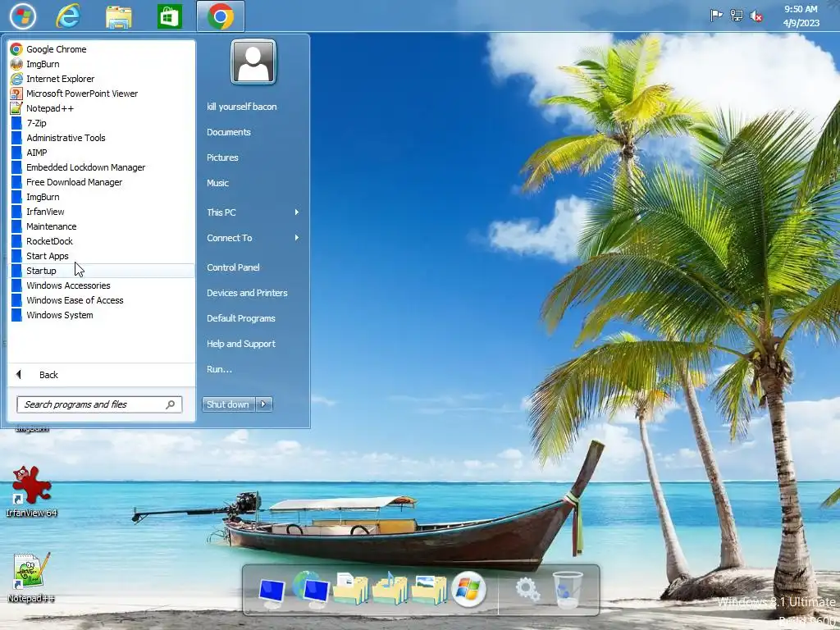
Task: Expand the 7-Zip folder
Action: pyautogui.click(x=102, y=123)
